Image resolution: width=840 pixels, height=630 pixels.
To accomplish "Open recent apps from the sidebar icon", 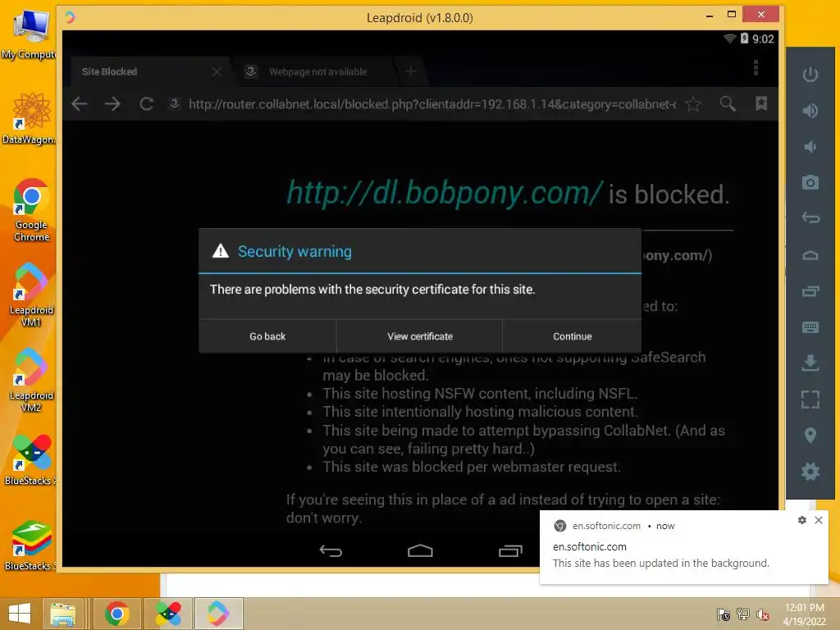I will 810,291.
